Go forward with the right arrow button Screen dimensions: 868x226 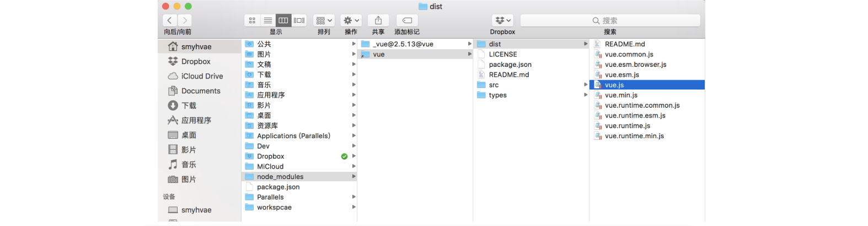[185, 20]
